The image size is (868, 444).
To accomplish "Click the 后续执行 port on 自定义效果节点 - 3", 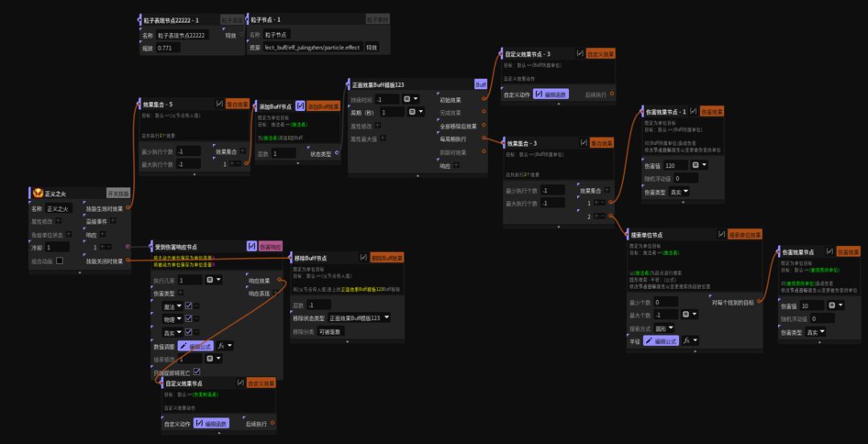I will [612, 94].
